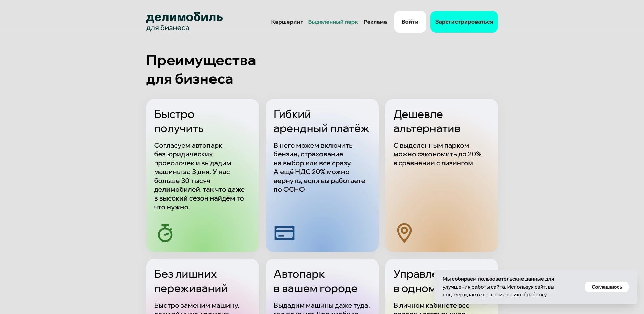Click the 'Войти' button
This screenshot has height=314, width=644.
click(x=410, y=21)
